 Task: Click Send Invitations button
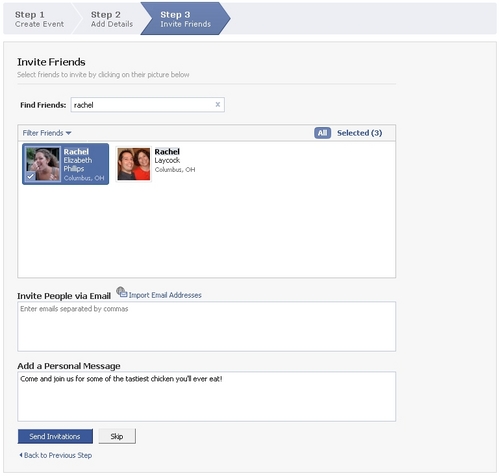[x=55, y=436]
